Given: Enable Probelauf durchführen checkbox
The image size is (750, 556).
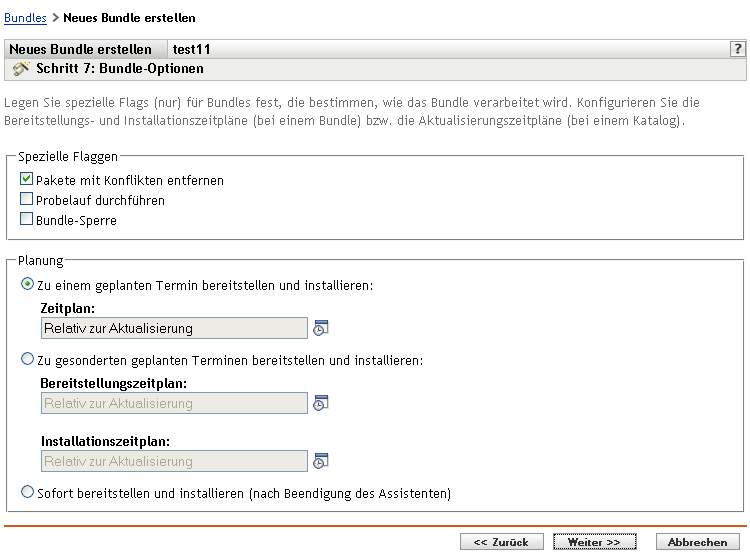Looking at the screenshot, I should click(27, 200).
